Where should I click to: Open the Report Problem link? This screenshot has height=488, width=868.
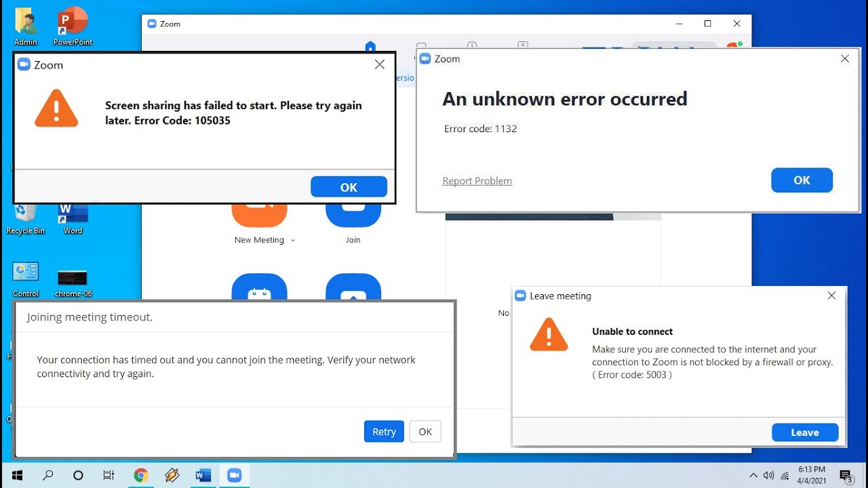pyautogui.click(x=477, y=181)
